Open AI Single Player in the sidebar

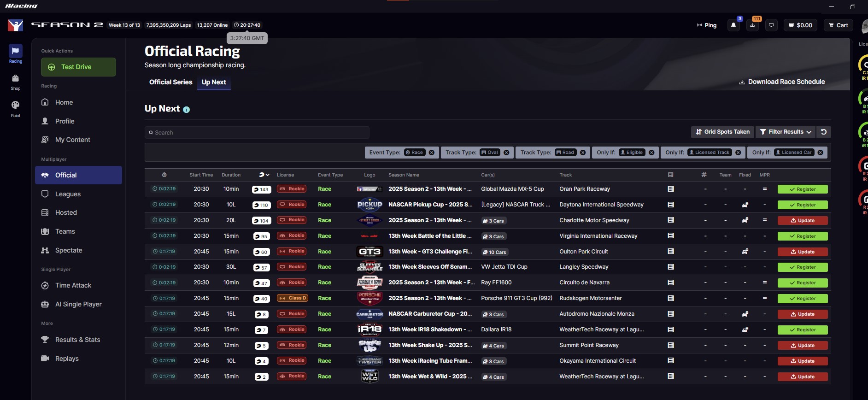pyautogui.click(x=78, y=304)
